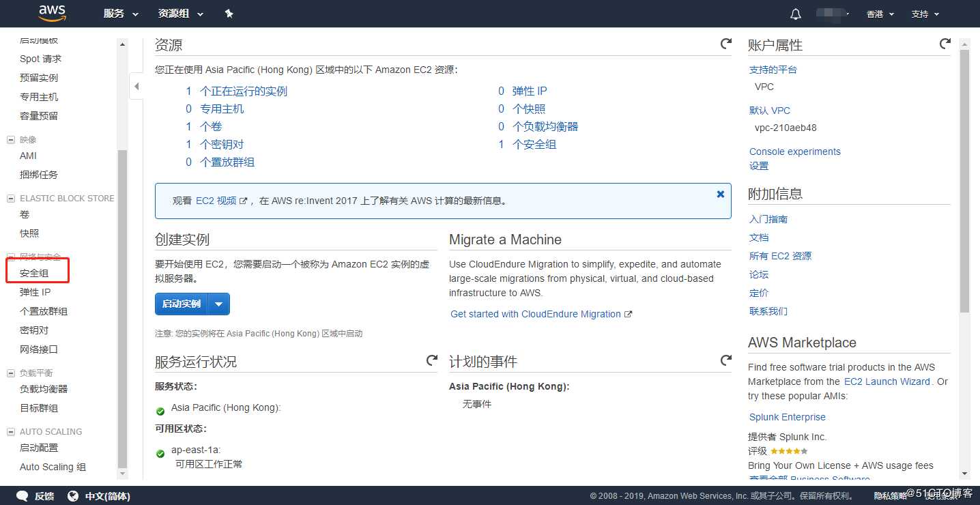Click Get started with CloudEndure Migration
The height and width of the screenshot is (505, 980).
coord(536,314)
